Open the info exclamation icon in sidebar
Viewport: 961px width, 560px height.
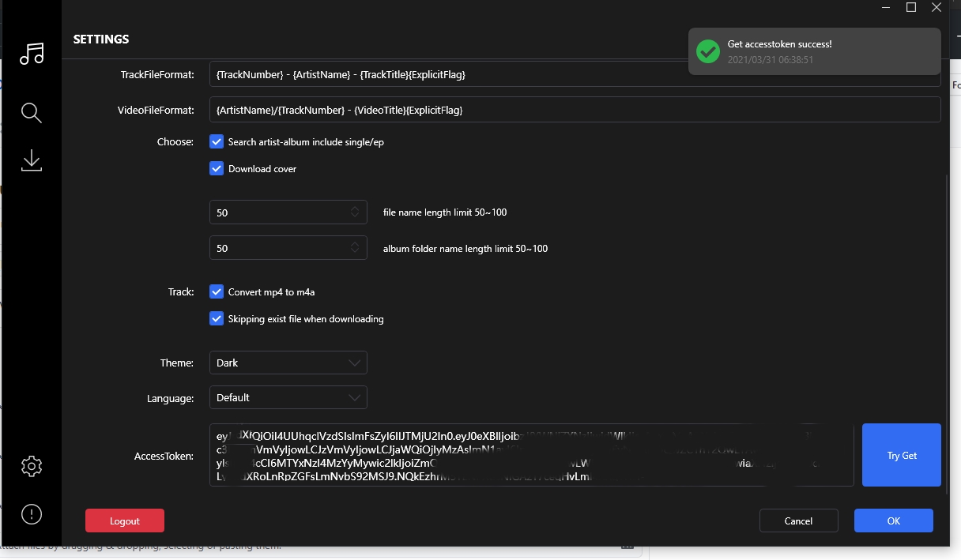31,514
